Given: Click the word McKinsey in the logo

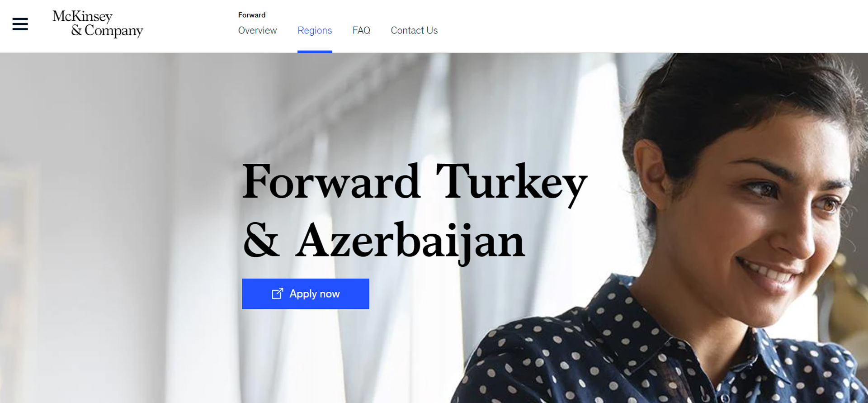Looking at the screenshot, I should [x=82, y=16].
